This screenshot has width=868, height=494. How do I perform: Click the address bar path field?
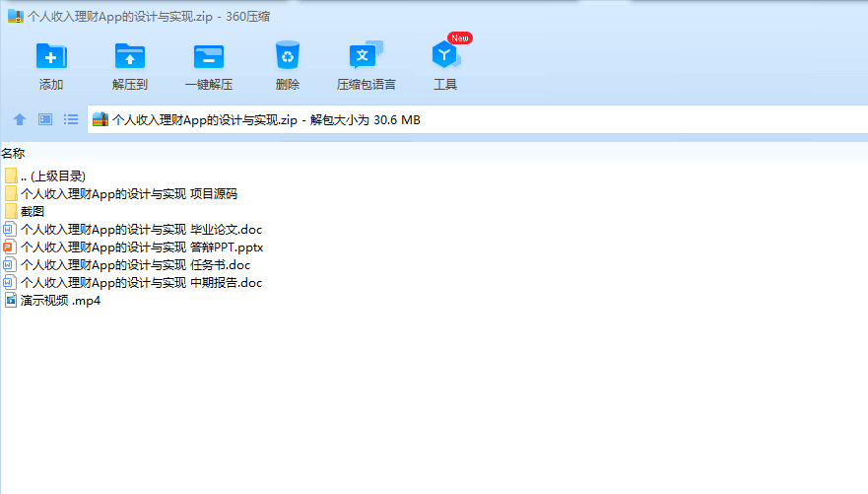click(x=477, y=119)
